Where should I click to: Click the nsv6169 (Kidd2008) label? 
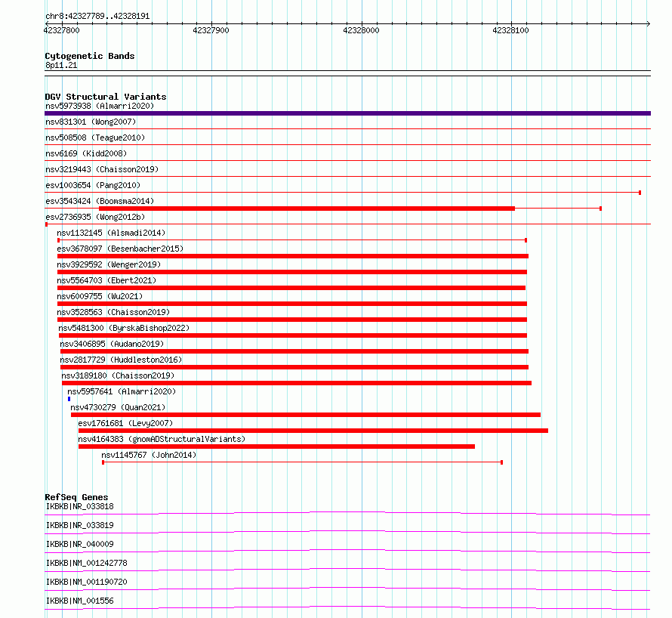click(86, 153)
